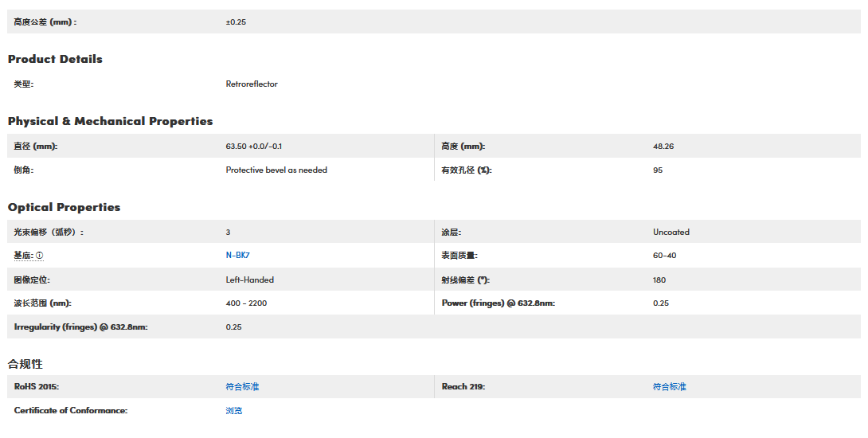Open the Reach 219 符合标准 link
Image resolution: width=868 pixels, height=438 pixels.
click(669, 387)
